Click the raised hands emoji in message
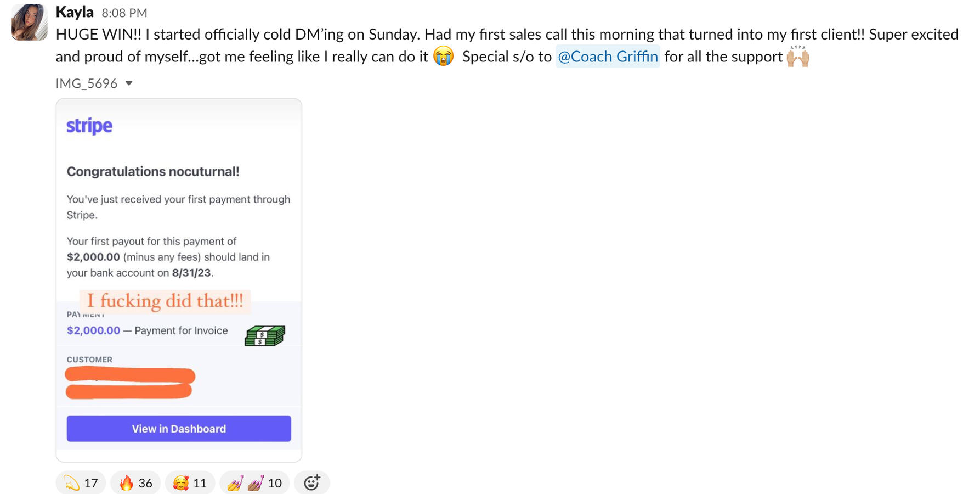980x494 pixels. 797,57
